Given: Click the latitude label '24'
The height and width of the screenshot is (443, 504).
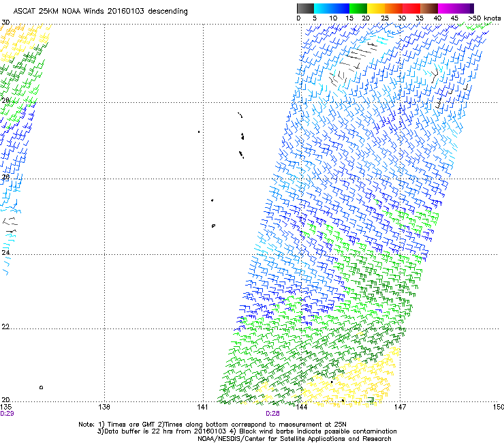Looking at the screenshot, I should coord(5,253).
